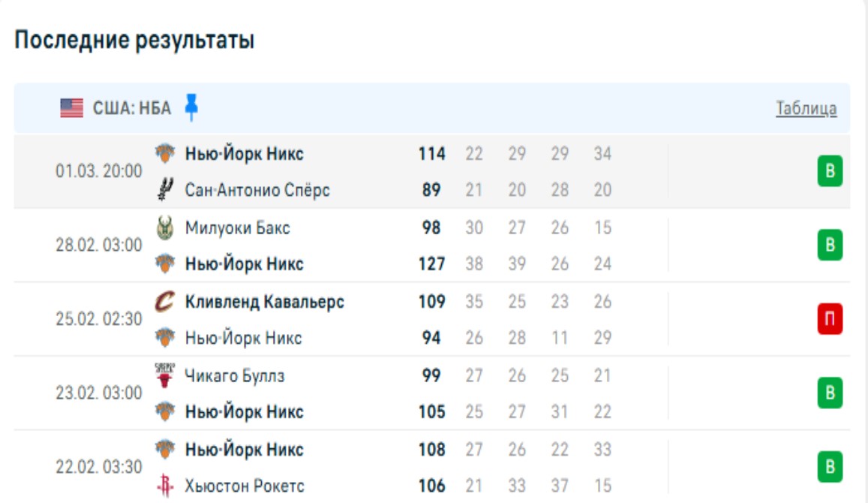Click the final score 127 for Knicks

coord(431,264)
